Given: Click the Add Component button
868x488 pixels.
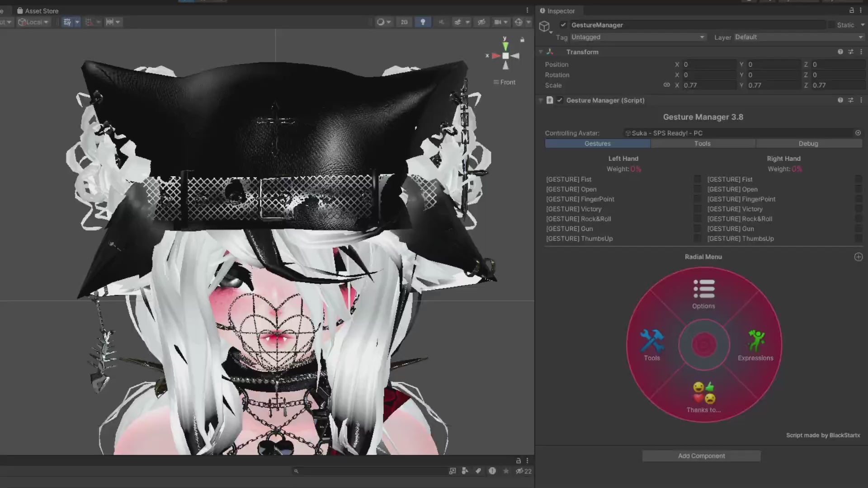Looking at the screenshot, I should click(x=701, y=456).
